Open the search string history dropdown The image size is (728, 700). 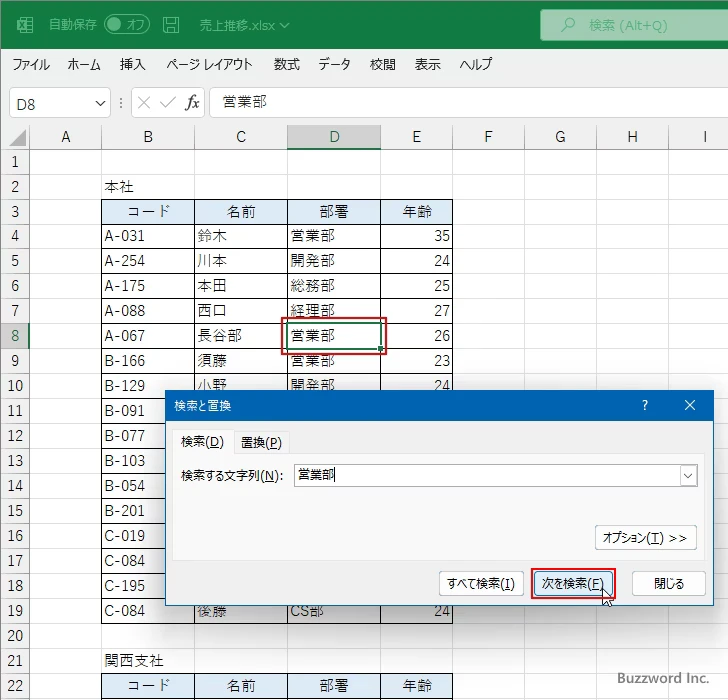click(688, 476)
